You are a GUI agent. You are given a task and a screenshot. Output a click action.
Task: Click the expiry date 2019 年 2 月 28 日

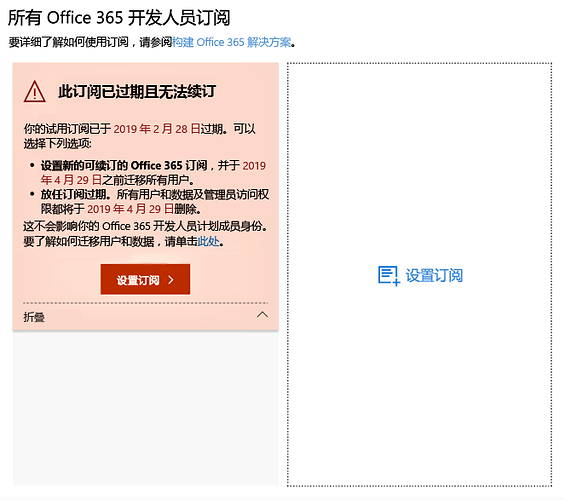(157, 129)
